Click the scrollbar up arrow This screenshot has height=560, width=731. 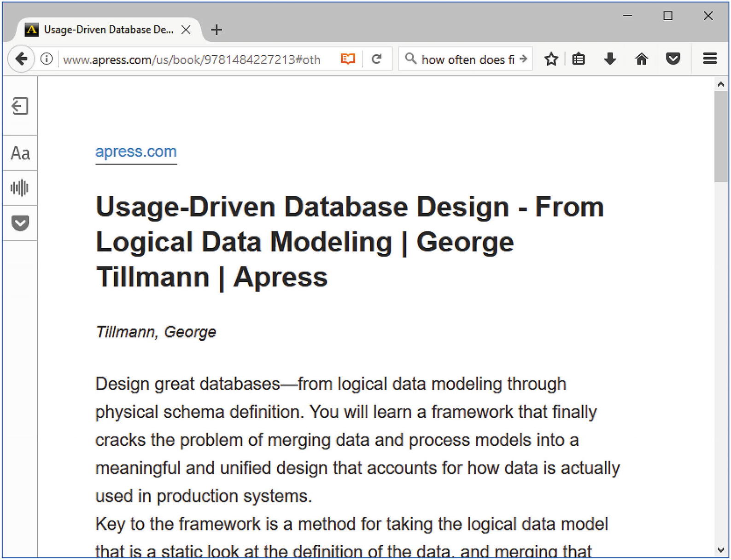[721, 84]
